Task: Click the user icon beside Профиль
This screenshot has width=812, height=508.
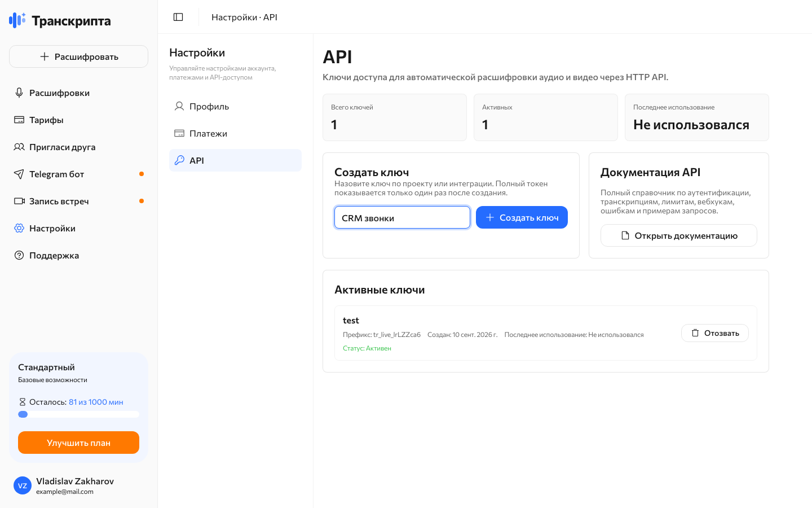Action: 179,106
